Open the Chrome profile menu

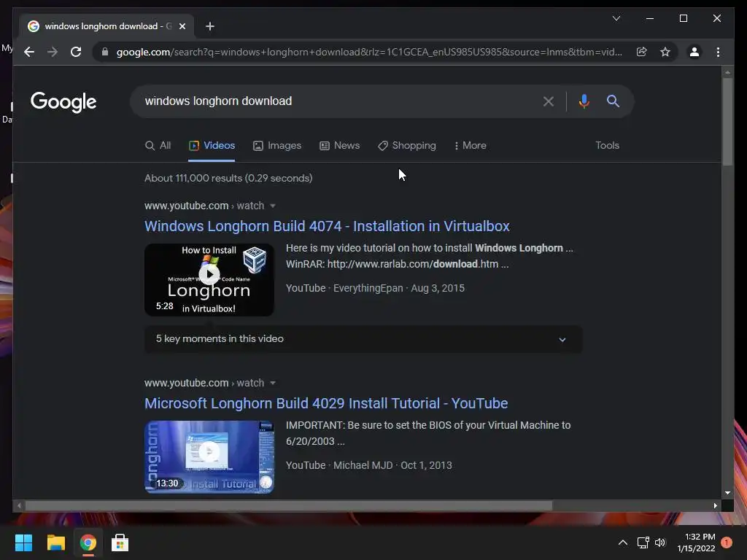coord(694,52)
